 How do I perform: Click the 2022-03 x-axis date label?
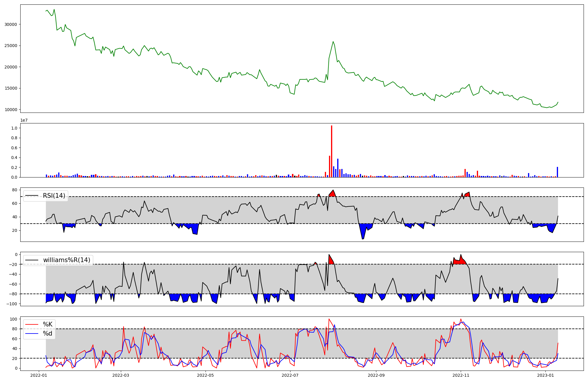tap(121, 375)
